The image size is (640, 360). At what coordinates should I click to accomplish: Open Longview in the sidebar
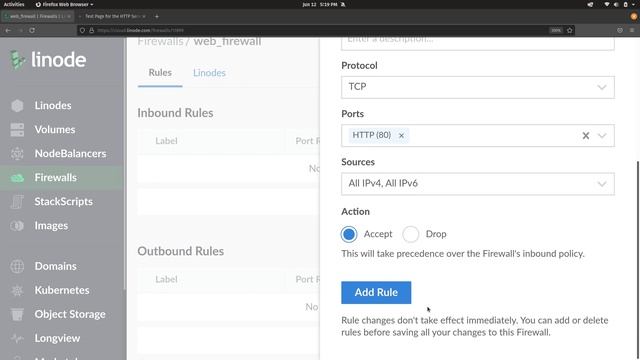pos(57,338)
